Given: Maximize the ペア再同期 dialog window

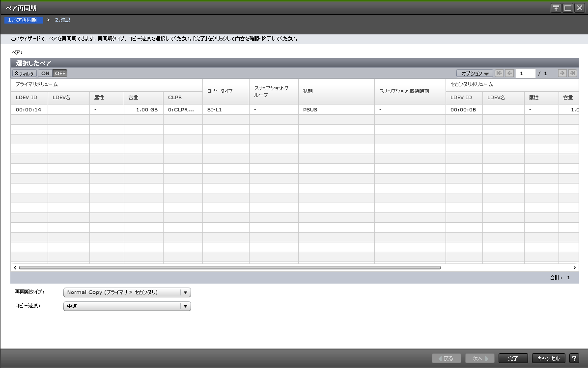Looking at the screenshot, I should coord(568,8).
